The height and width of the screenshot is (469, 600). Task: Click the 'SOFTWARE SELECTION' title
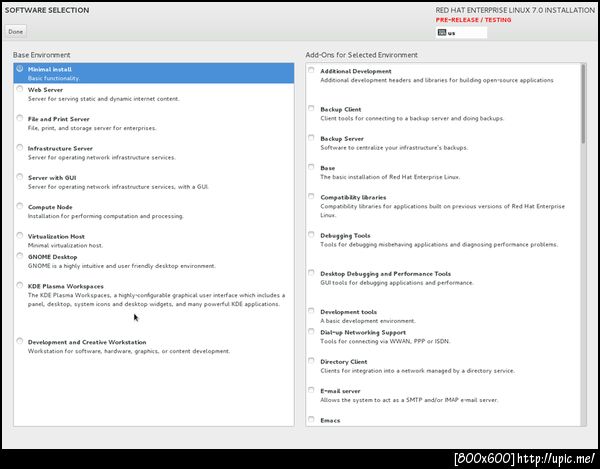[x=47, y=10]
